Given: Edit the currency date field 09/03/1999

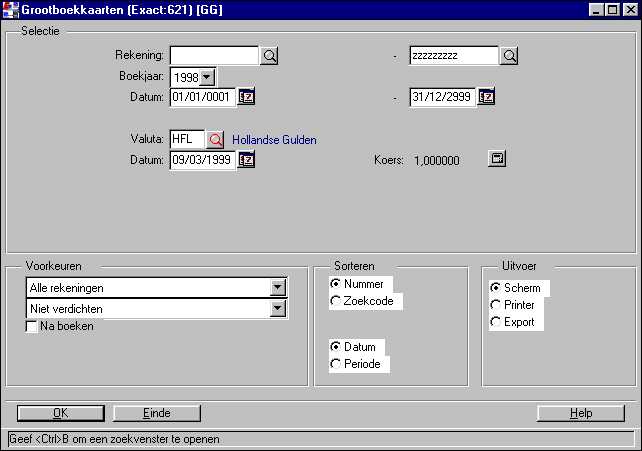Looking at the screenshot, I should tap(203, 160).
